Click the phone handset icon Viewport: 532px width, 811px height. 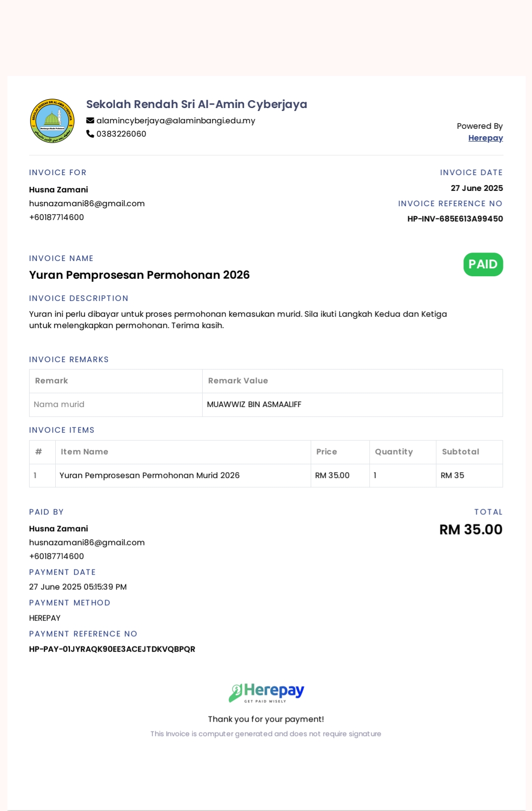[90, 134]
